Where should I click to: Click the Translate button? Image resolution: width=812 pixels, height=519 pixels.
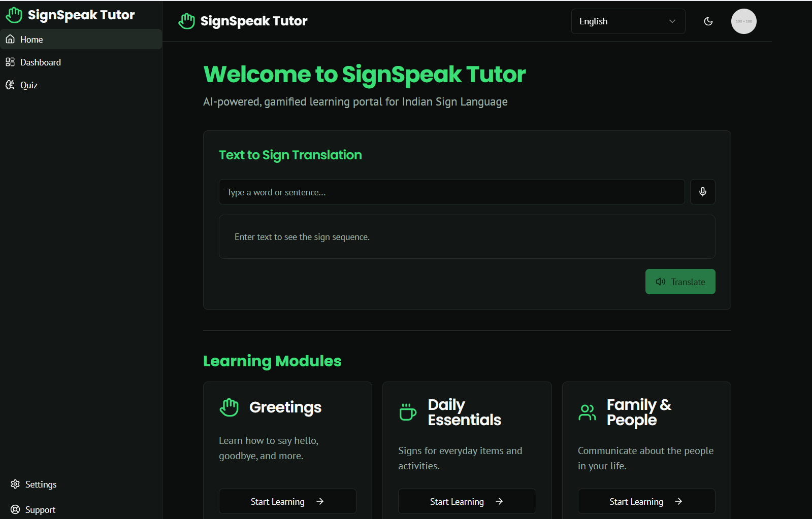point(680,282)
